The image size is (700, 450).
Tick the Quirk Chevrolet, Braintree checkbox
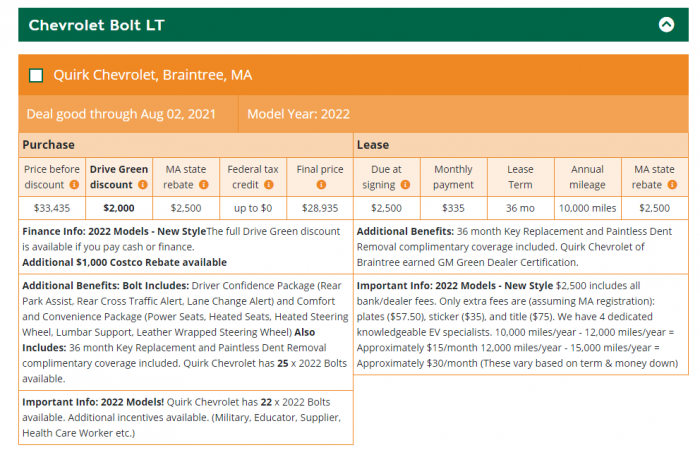[x=37, y=75]
